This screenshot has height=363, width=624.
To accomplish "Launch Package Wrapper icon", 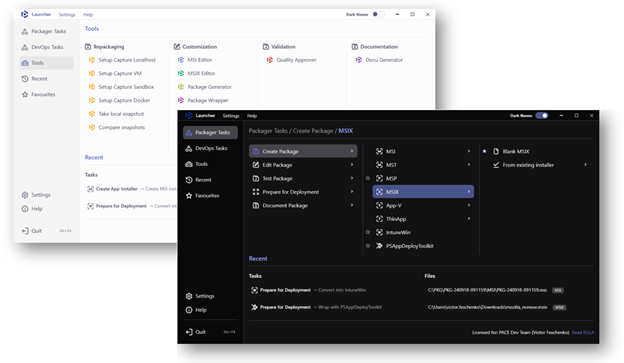I will [x=181, y=100].
